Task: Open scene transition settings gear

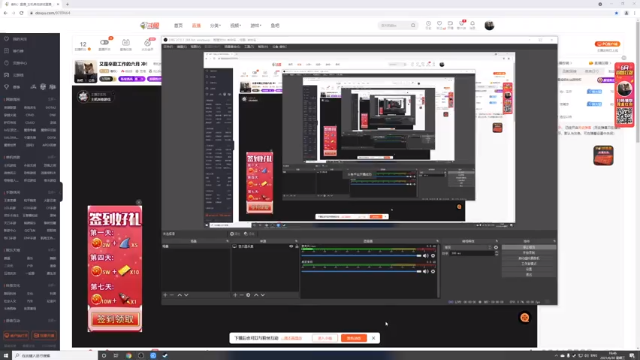Action: tap(496, 247)
